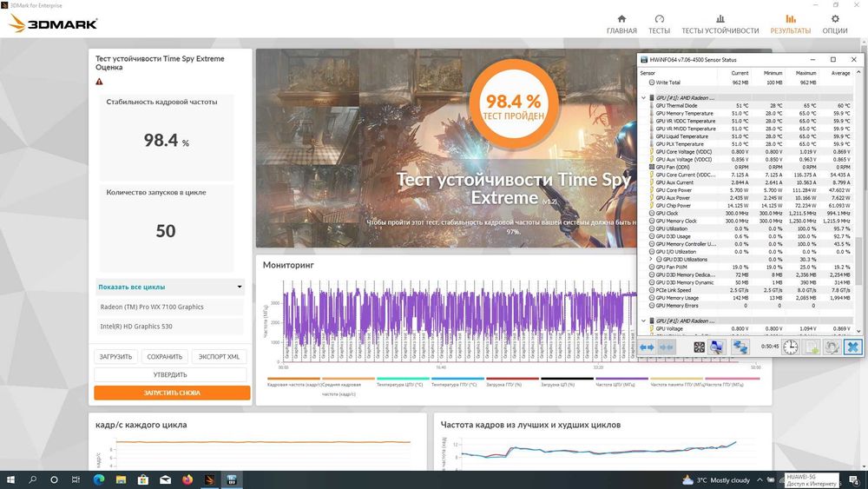Expand the GPU D3D Utilizations row
Image resolution: width=868 pixels, height=489 pixels.
651,259
